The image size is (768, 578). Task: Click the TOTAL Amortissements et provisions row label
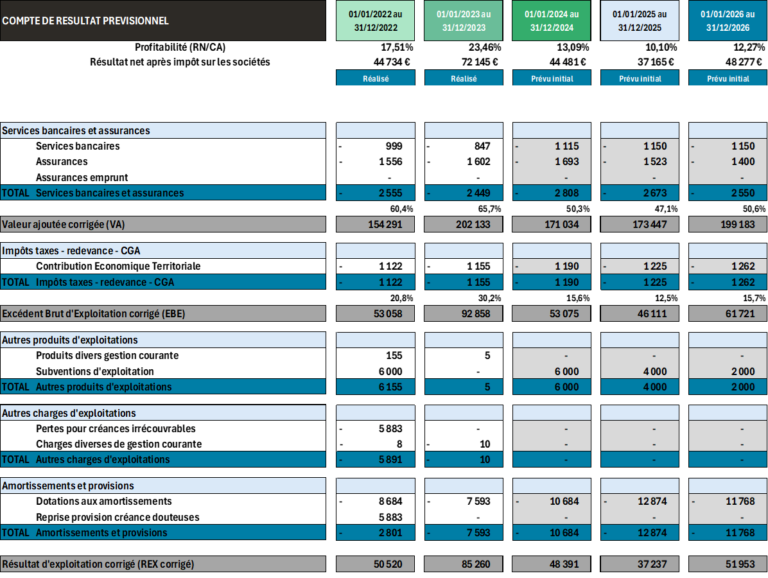click(163, 532)
